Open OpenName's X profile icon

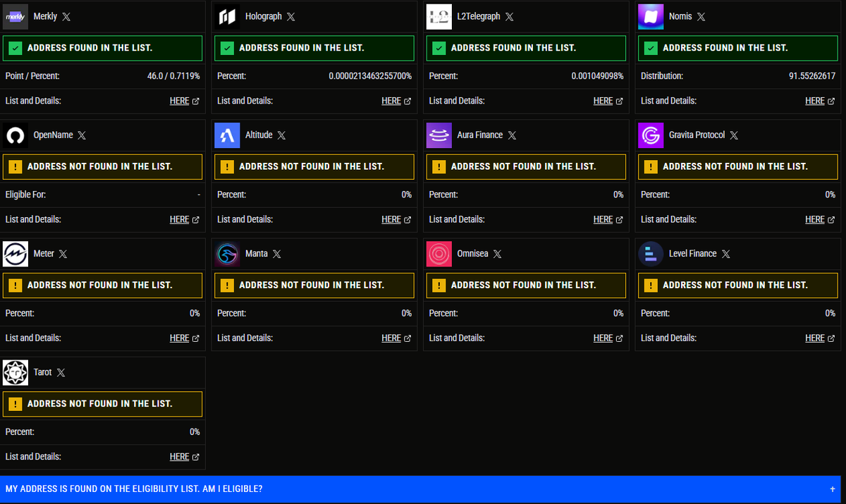click(82, 135)
